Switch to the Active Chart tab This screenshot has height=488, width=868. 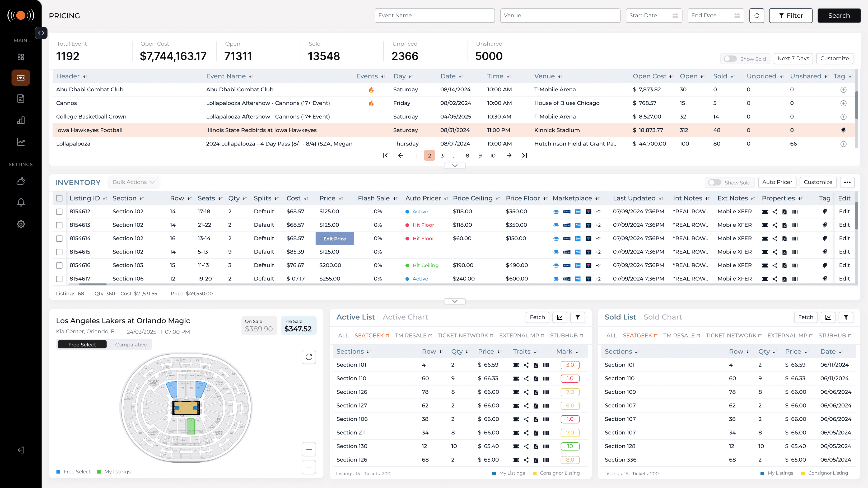[405, 317]
